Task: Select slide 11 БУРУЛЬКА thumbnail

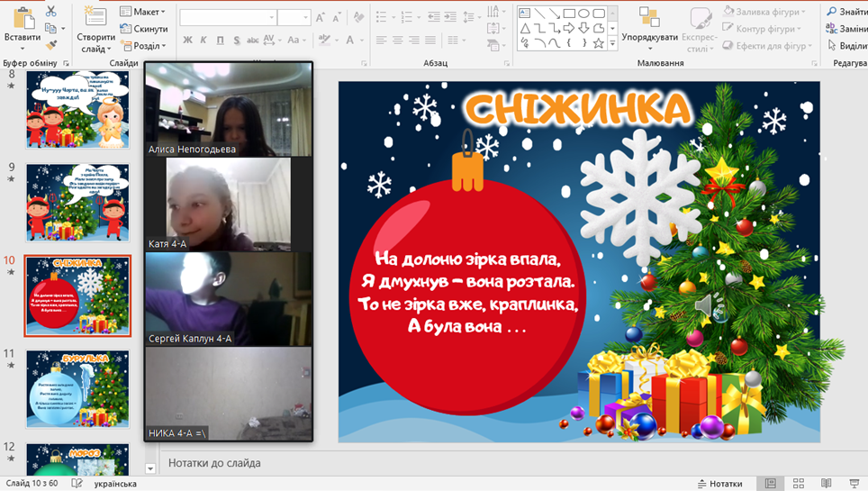Action: [77, 389]
